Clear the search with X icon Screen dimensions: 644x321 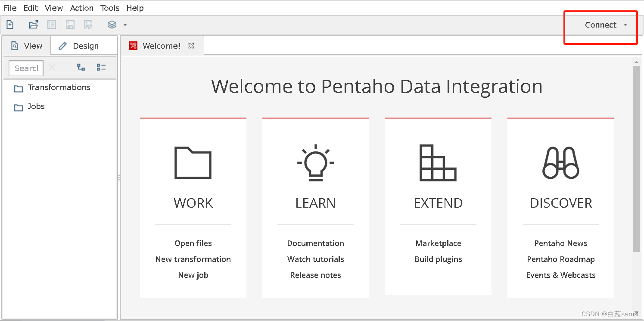point(52,67)
